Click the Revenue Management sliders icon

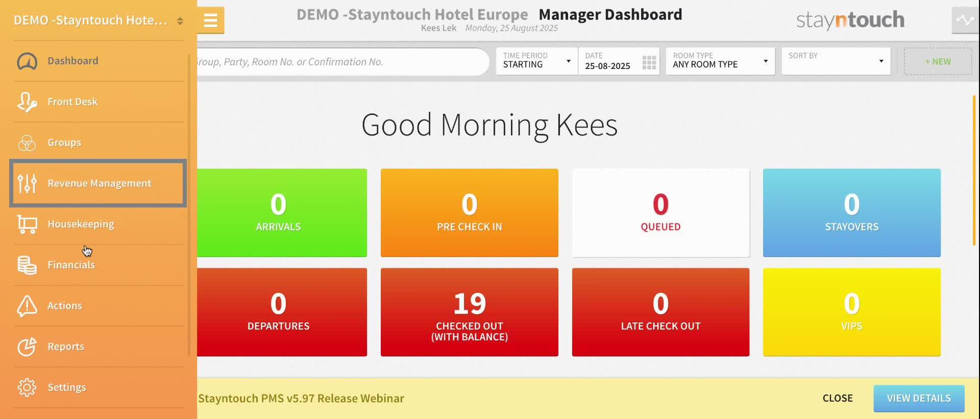(x=27, y=183)
